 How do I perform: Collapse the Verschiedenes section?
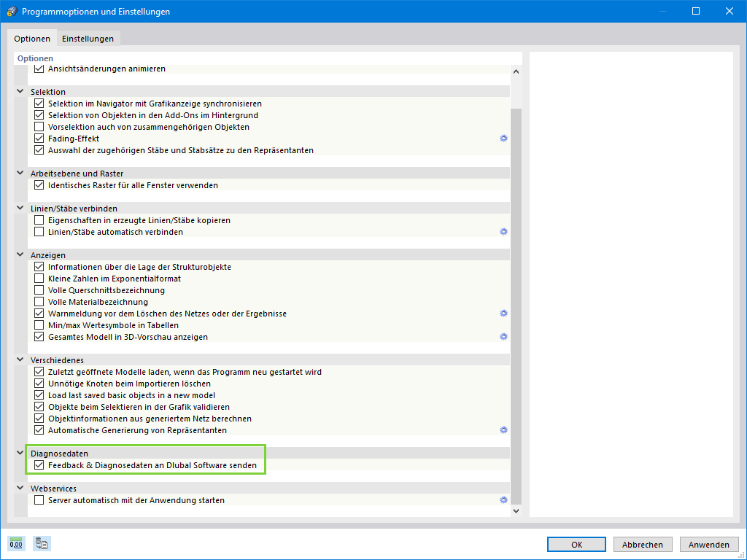tap(20, 359)
